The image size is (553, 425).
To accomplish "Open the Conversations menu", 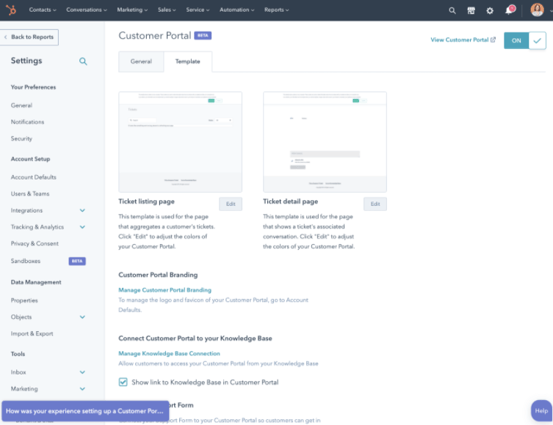I will 86,10.
